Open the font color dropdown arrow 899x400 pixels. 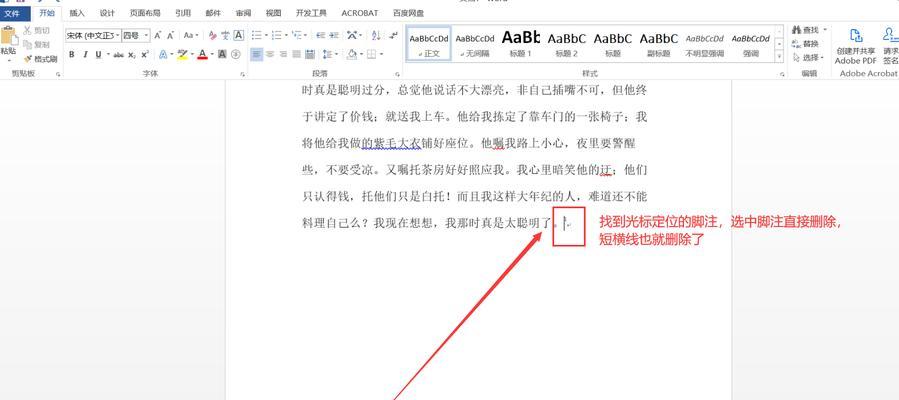[x=212, y=54]
